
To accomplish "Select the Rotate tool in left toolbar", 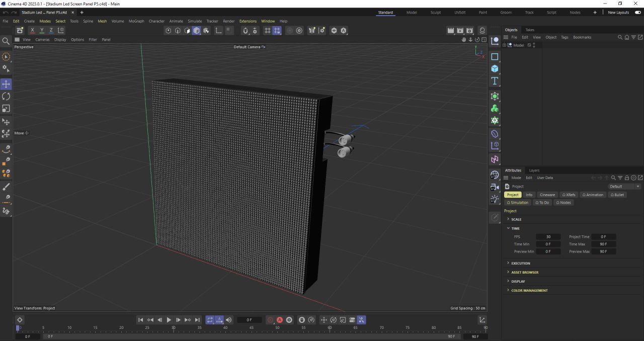I will coord(6,96).
